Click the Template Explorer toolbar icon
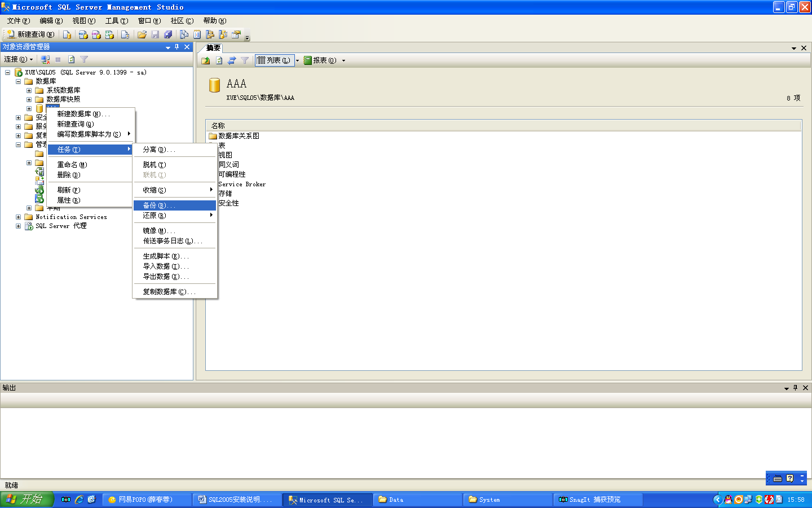 [x=223, y=34]
